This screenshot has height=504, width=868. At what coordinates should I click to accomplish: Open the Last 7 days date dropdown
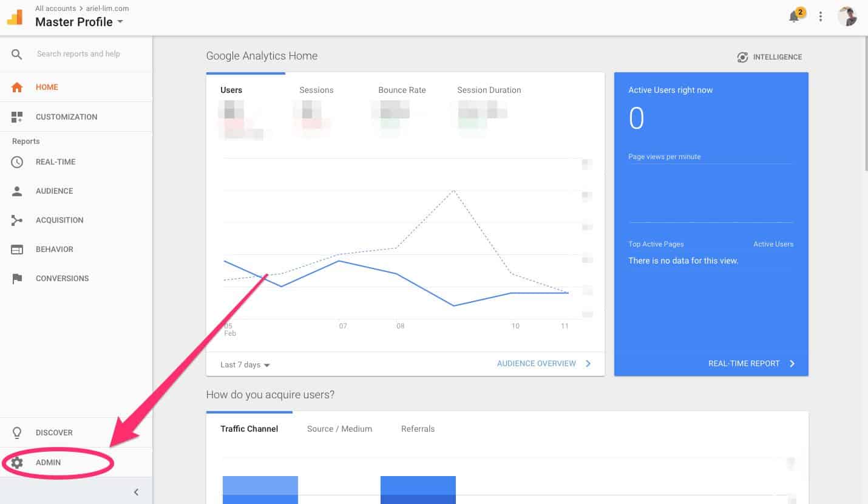point(245,365)
